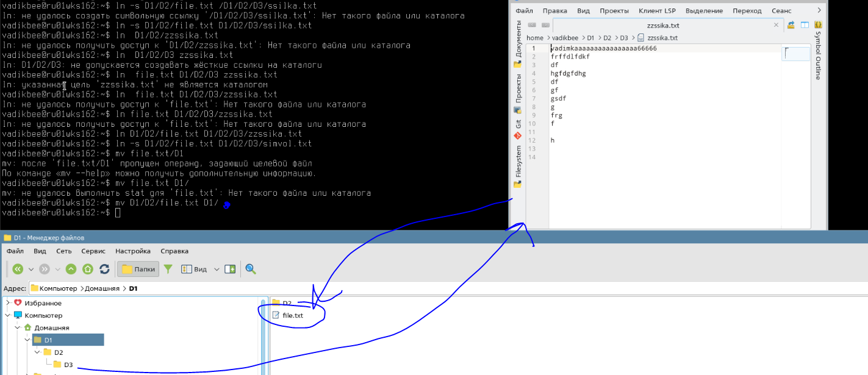Click Домашняя in the address bar

102,288
